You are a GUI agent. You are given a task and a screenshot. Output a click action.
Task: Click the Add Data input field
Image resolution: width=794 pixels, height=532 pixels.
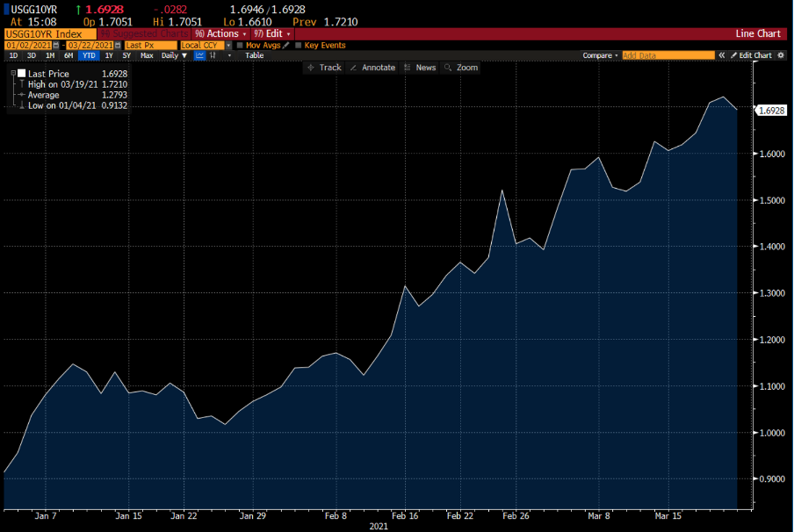668,55
